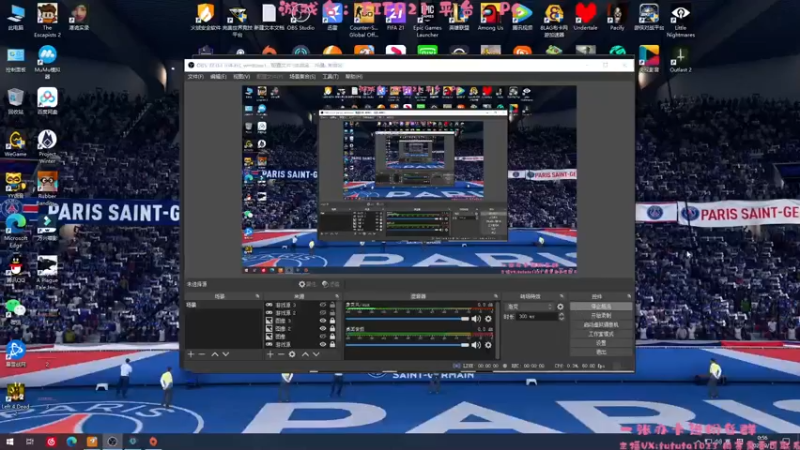Open Among Us desktop shortcut
Screen dimensions: 800x450
click(490, 17)
